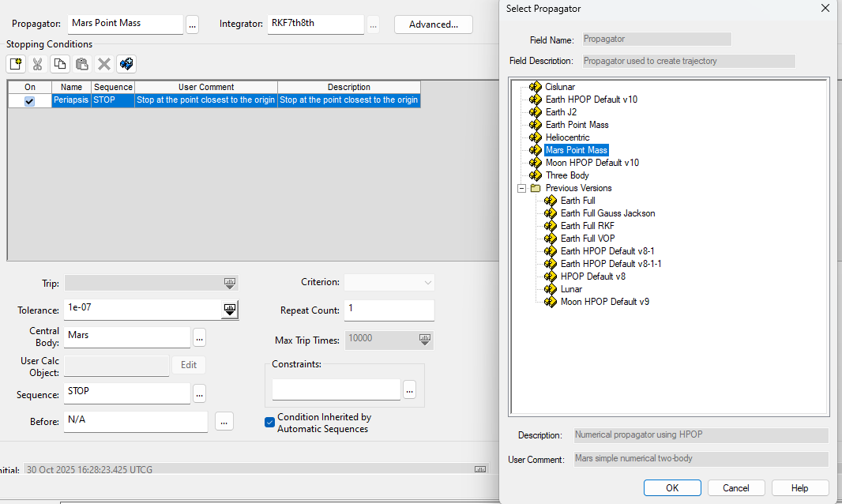Select the Cislunar propagator icon
This screenshot has height=504, width=842.
(536, 87)
